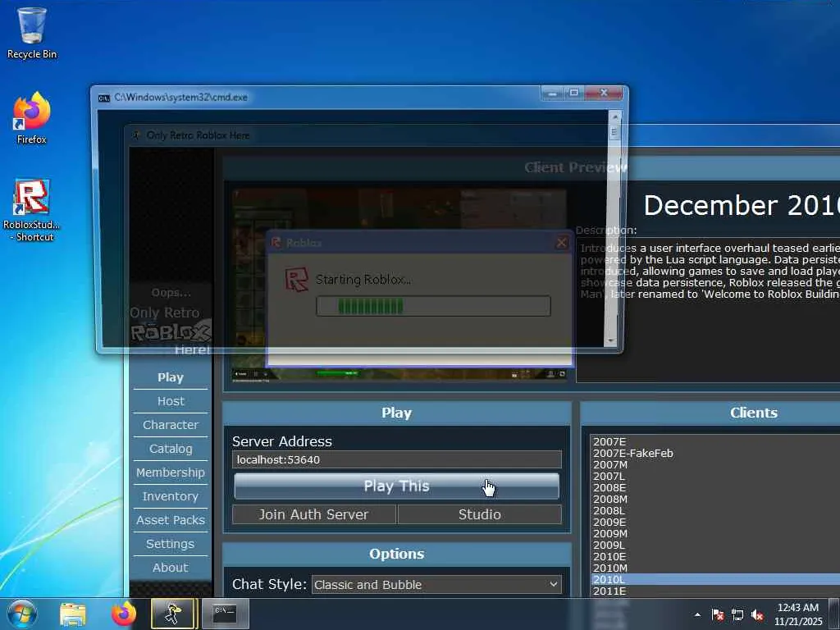
Task: Open the Action Center flag icon
Action: [x=717, y=614]
